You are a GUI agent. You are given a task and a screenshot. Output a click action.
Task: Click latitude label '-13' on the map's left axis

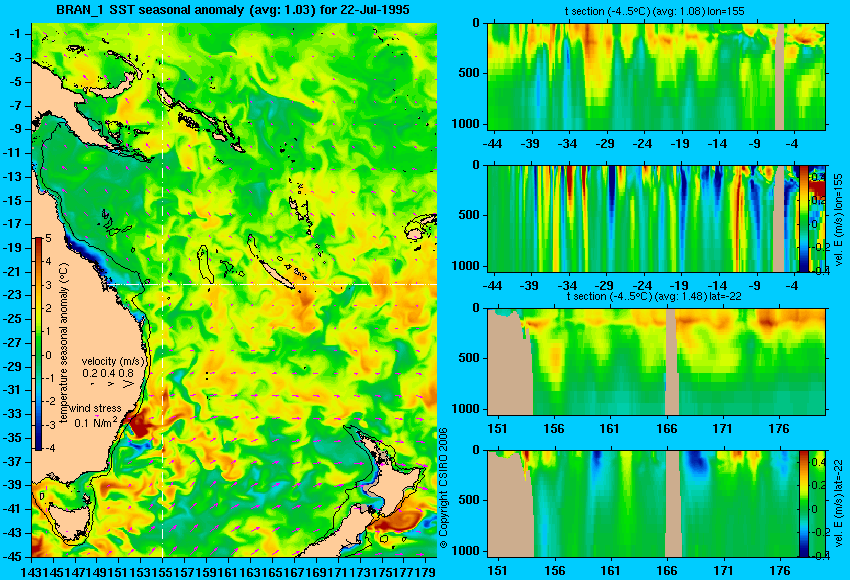click(x=12, y=177)
